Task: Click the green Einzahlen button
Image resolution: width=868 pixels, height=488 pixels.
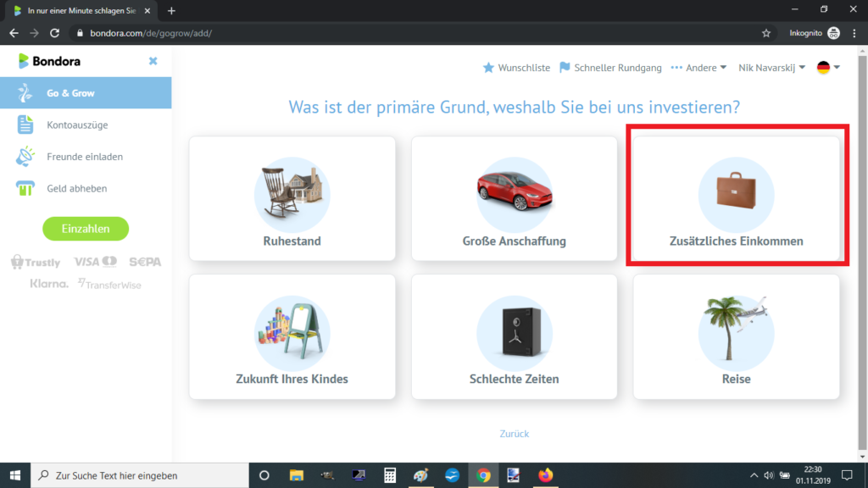Action: click(86, 229)
